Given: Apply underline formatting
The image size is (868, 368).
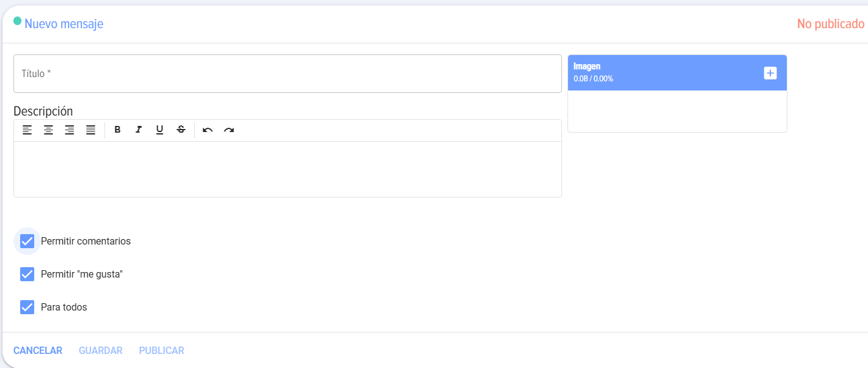Looking at the screenshot, I should click(159, 130).
